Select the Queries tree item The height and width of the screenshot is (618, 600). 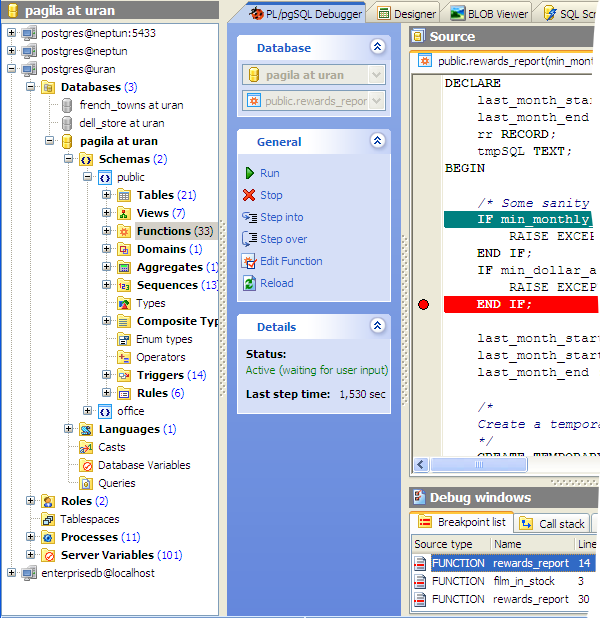tap(116, 483)
